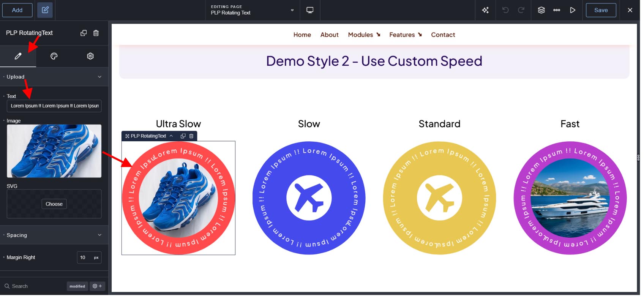Image resolution: width=644 pixels, height=297 pixels.
Task: Open the more options dots menu
Action: pyautogui.click(x=557, y=10)
